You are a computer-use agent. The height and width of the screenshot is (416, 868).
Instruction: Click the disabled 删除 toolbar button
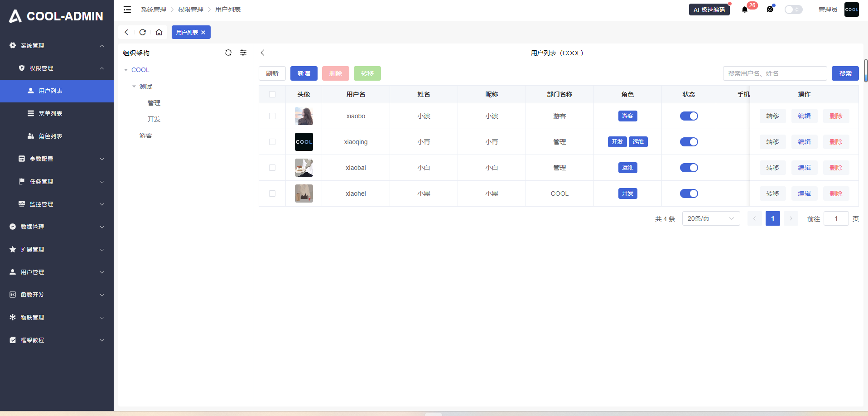point(336,73)
